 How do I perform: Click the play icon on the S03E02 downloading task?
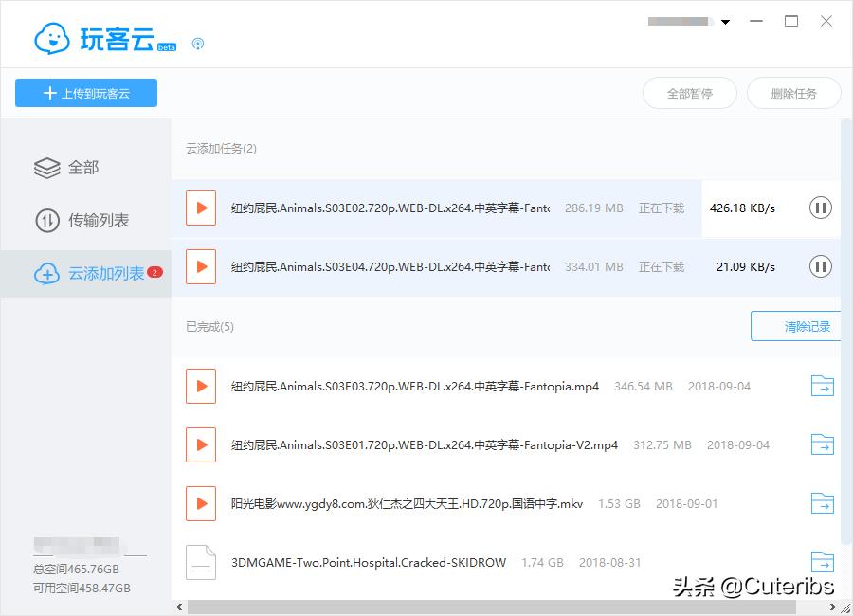(200, 208)
